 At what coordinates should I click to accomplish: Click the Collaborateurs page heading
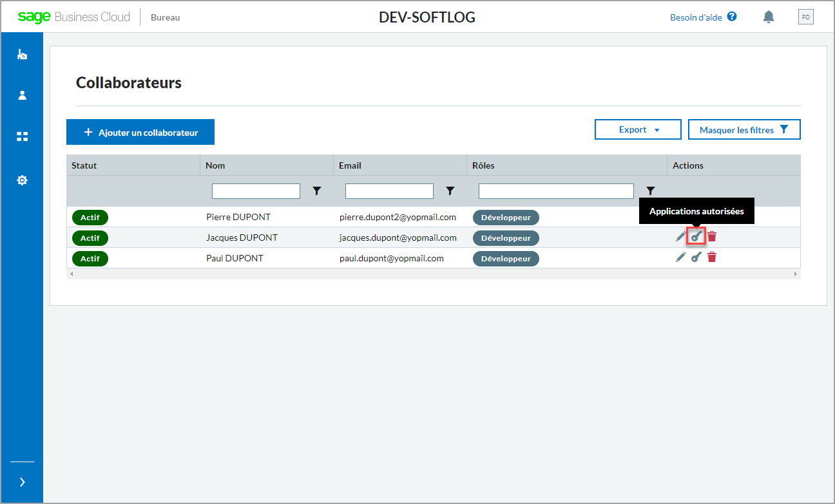(129, 82)
